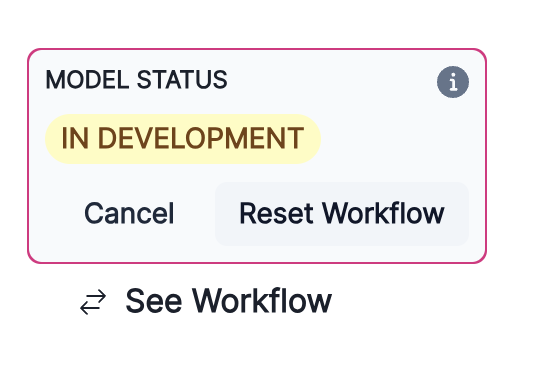Select the bidirectional arrows workflow icon
536x374 pixels.
[x=93, y=302]
